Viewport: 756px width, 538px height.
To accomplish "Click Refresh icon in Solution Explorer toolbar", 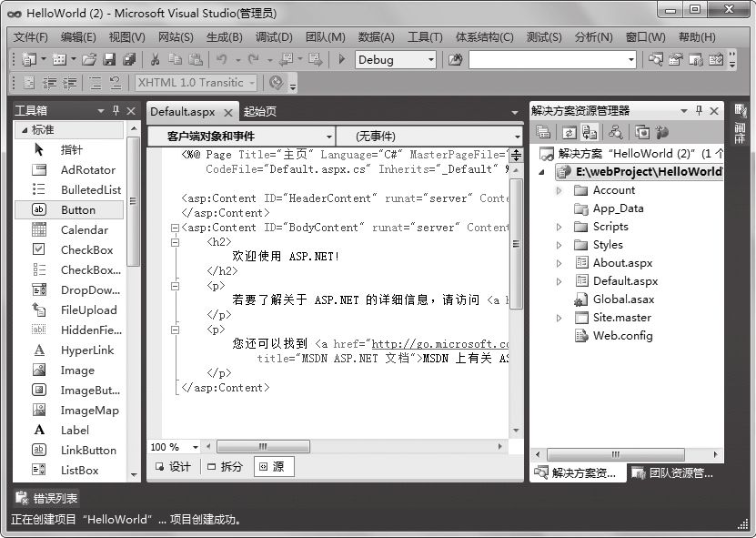I will [x=569, y=132].
